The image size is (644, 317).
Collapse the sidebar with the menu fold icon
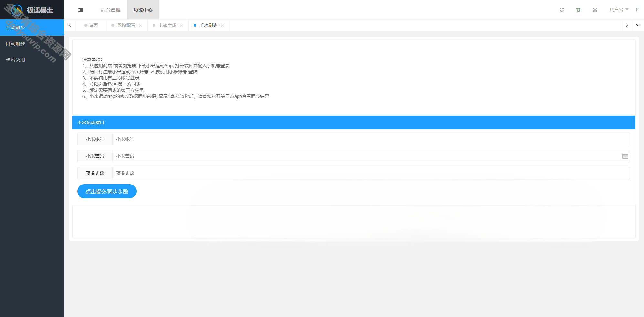point(80,10)
